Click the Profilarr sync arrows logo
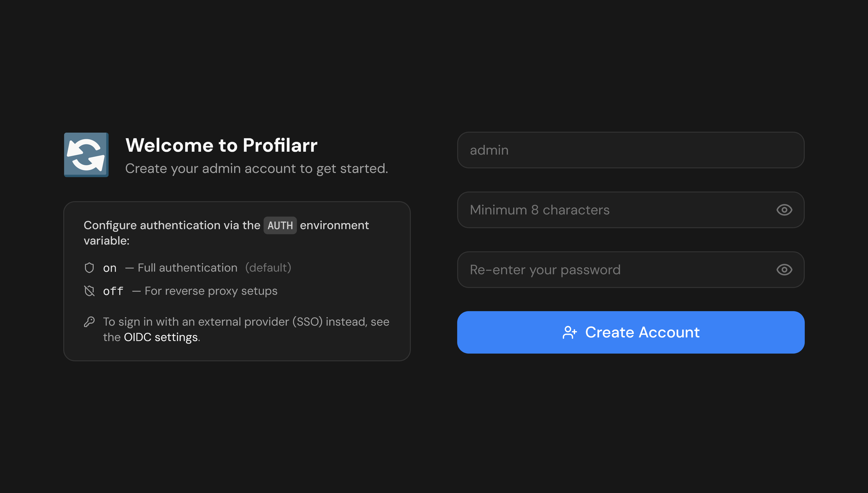868x493 pixels. [86, 155]
